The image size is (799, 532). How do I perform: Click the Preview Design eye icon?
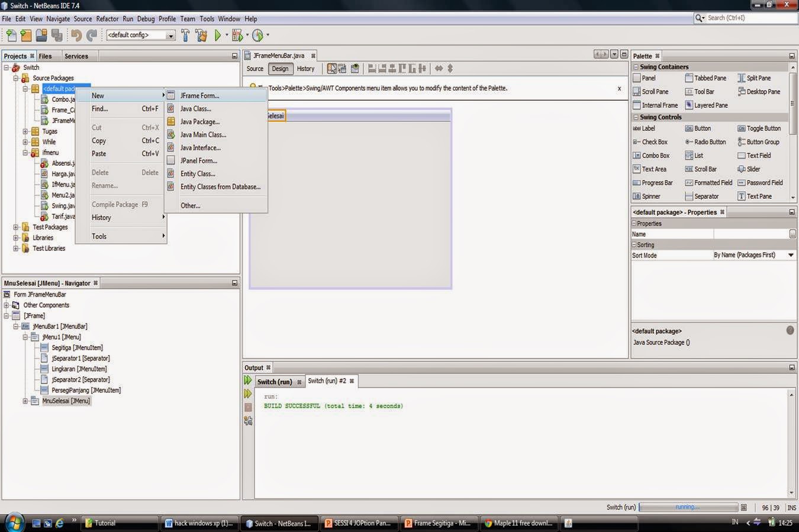tap(355, 69)
